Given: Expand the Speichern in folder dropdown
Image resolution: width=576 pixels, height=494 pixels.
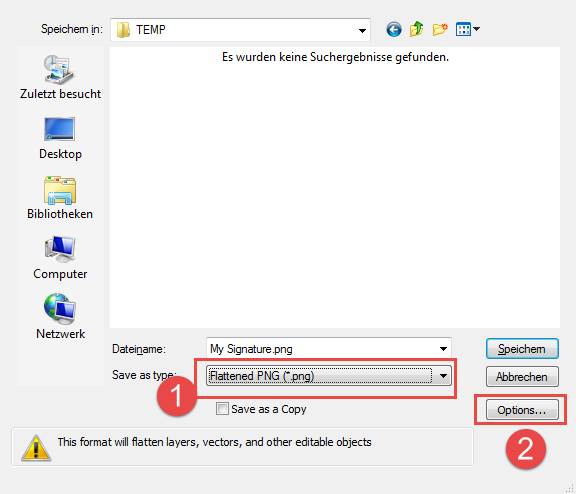Looking at the screenshot, I should [362, 30].
